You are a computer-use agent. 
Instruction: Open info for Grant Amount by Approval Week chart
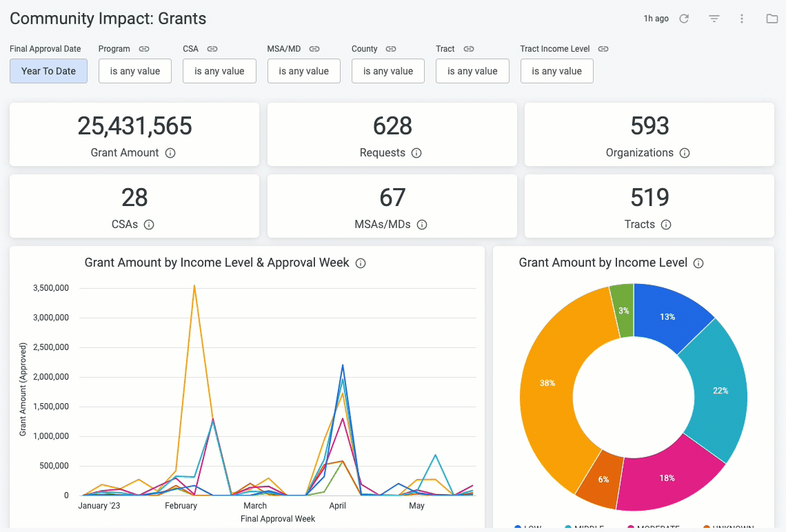361,263
